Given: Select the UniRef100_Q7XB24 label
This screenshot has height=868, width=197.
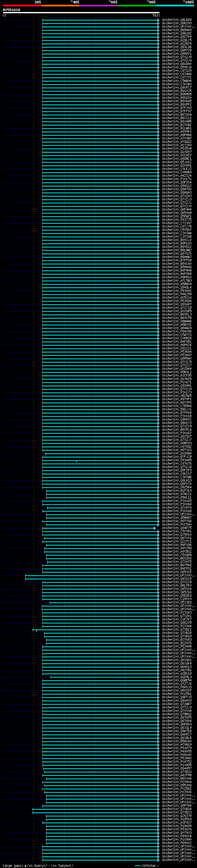Looking at the screenshot, I should 177,809.
